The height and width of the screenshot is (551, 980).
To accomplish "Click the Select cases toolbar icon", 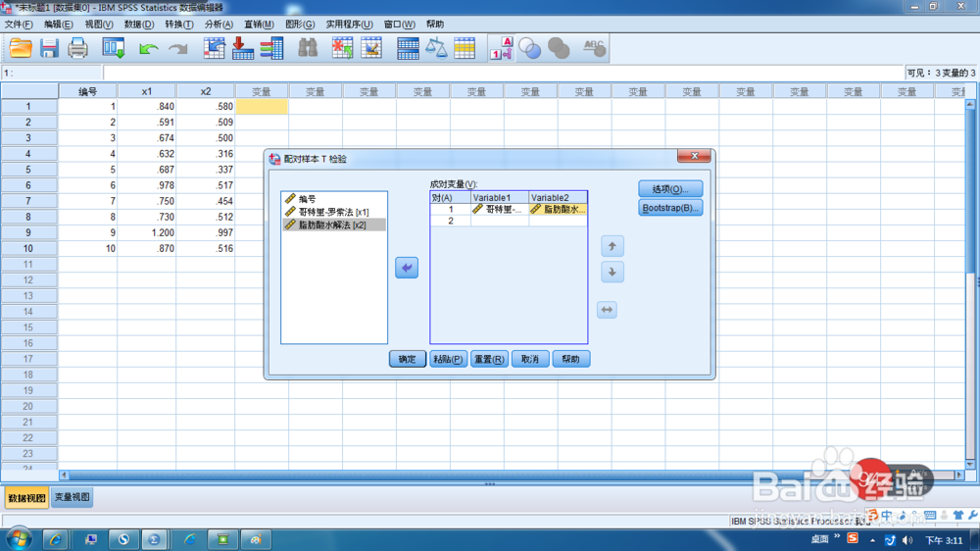I will (465, 48).
